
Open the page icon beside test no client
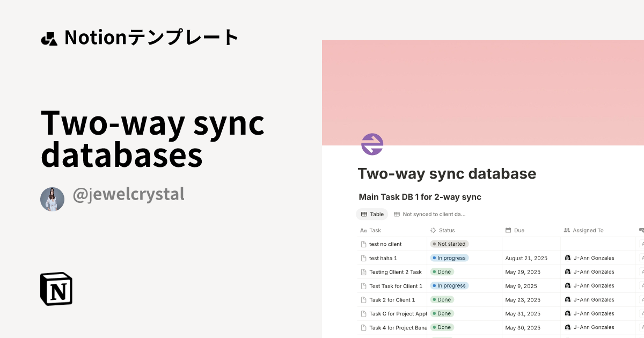(x=363, y=244)
